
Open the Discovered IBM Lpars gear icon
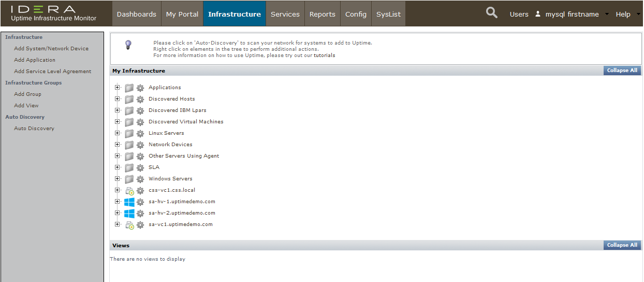(140, 110)
